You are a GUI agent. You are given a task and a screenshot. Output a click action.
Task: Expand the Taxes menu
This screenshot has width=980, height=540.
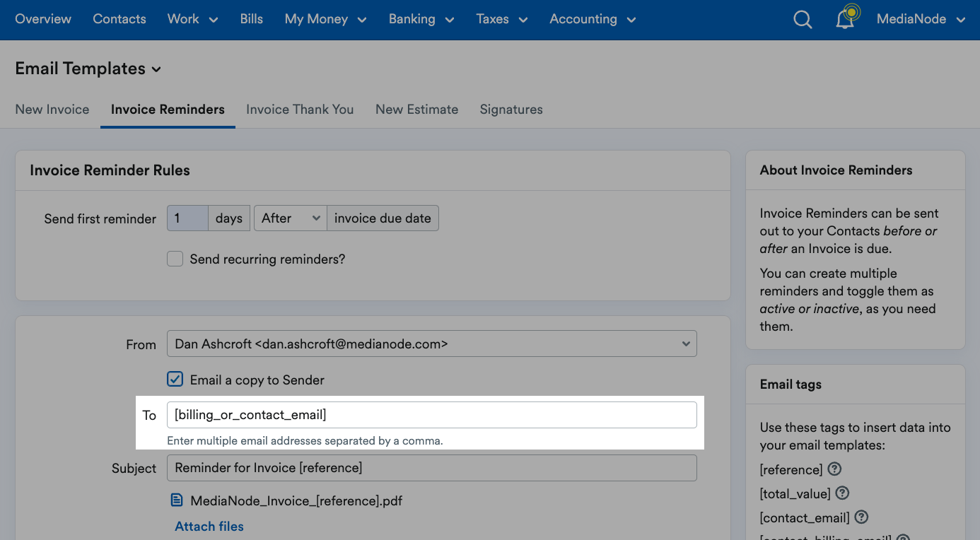(502, 20)
